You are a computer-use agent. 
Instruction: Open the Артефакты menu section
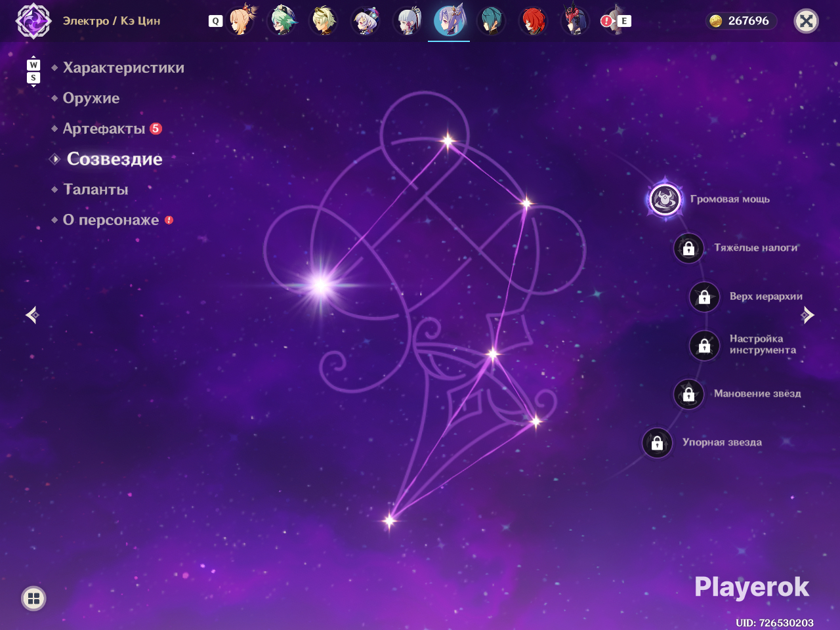(x=104, y=129)
